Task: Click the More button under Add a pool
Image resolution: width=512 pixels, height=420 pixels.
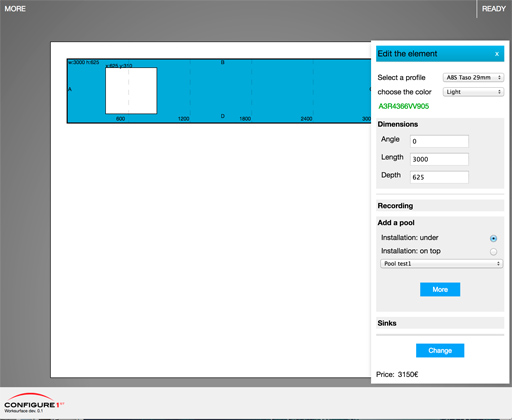Action: (440, 289)
